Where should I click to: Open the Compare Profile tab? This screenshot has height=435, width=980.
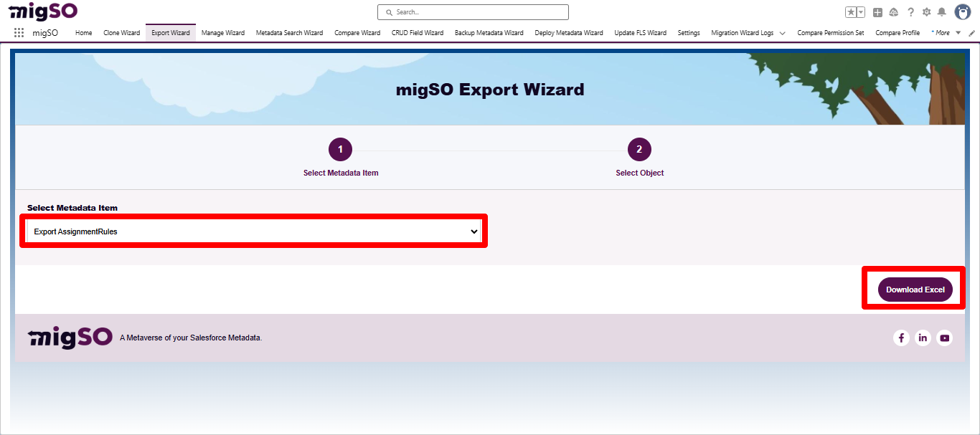[x=897, y=33]
